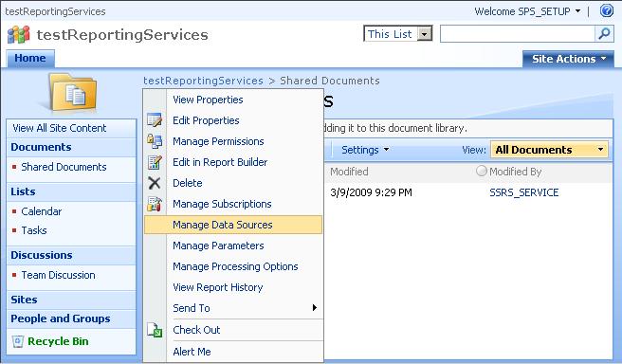Open the Tasks list link
The image size is (622, 364).
(x=34, y=230)
